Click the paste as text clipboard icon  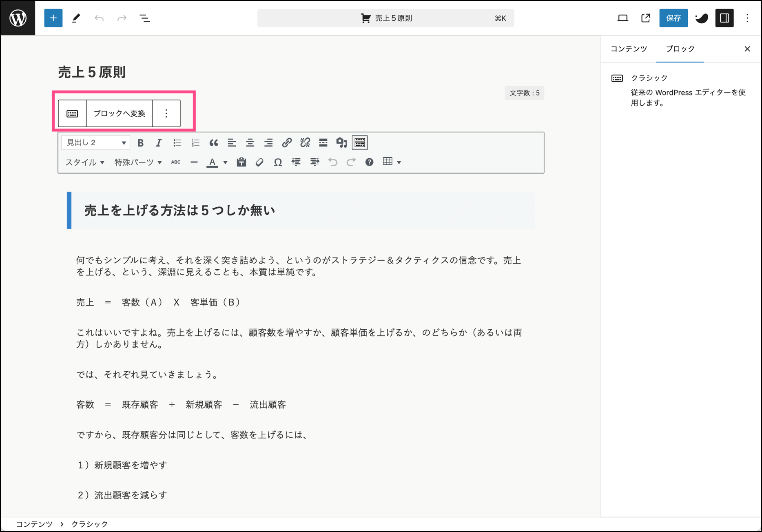click(241, 162)
